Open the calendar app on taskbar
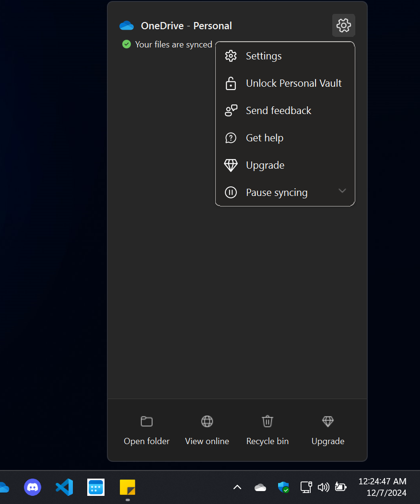 pos(96,487)
